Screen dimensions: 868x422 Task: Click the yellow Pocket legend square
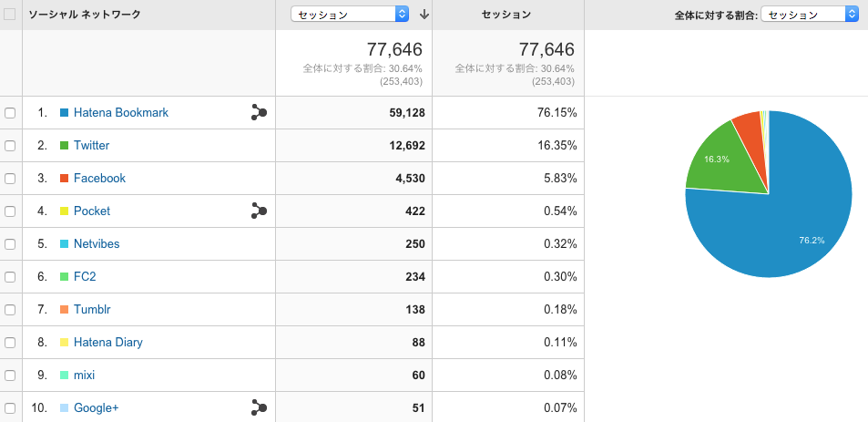(x=64, y=211)
